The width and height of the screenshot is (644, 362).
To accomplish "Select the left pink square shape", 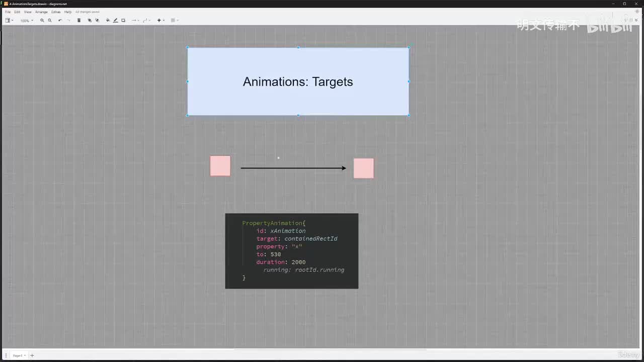I will (x=220, y=166).
